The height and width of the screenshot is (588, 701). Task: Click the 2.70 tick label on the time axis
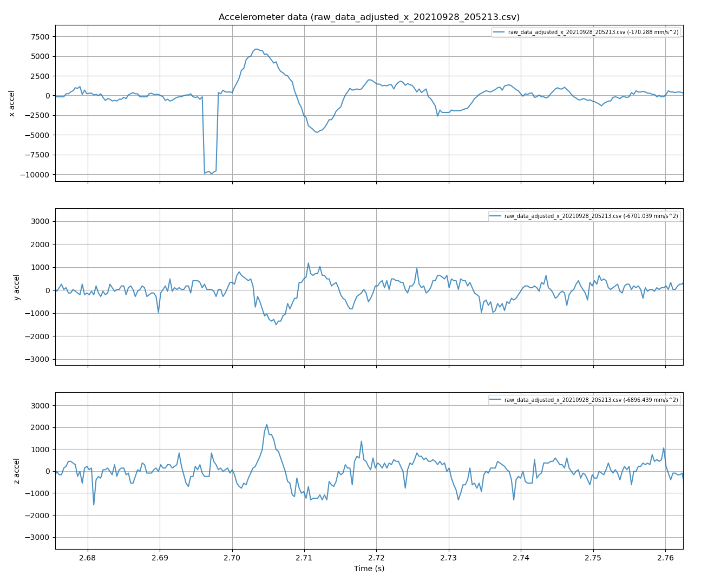[232, 557]
